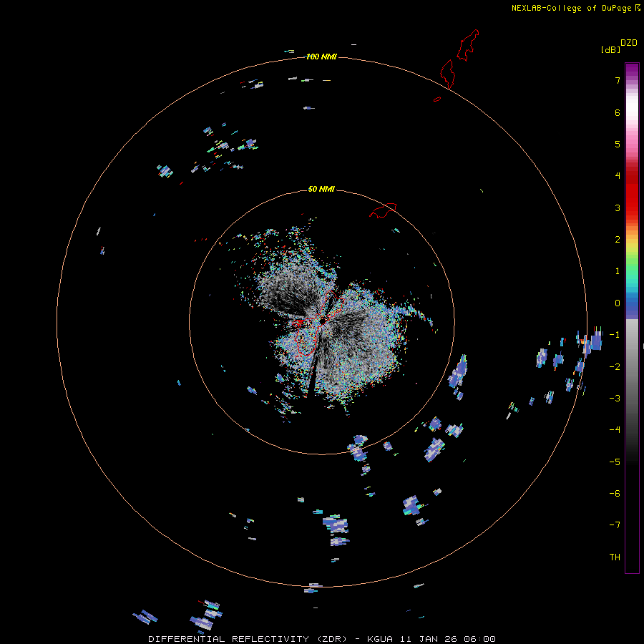Image resolution: width=644 pixels, height=644 pixels.
Task: Click the DZD legend title
Action: [629, 43]
